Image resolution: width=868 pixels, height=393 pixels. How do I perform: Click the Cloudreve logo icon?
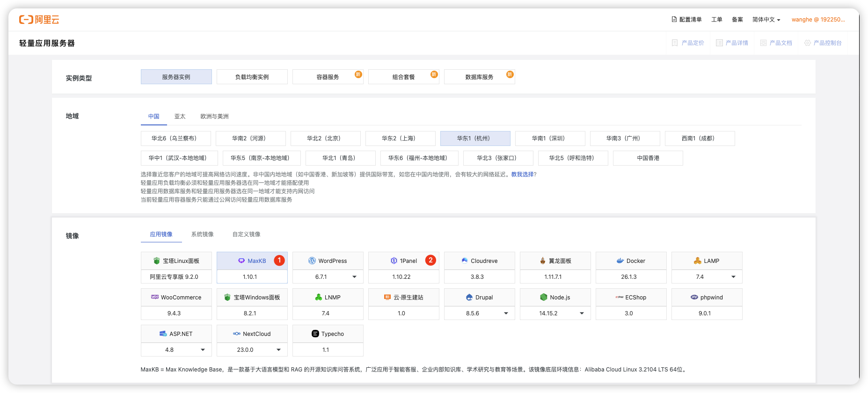click(x=465, y=261)
